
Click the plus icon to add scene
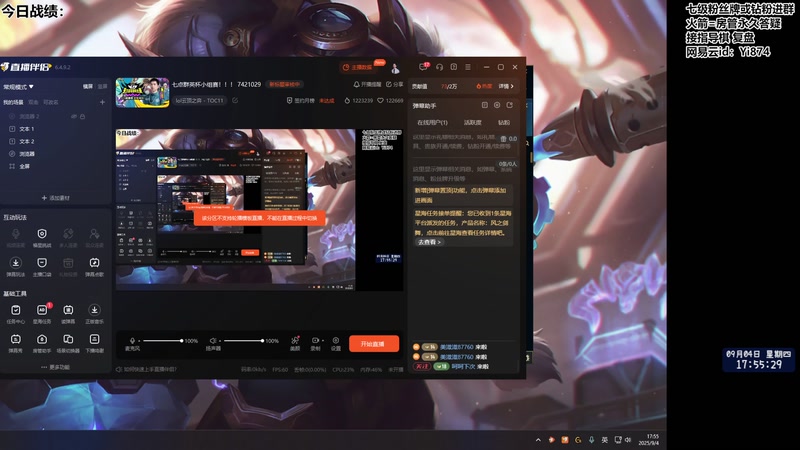pos(102,102)
